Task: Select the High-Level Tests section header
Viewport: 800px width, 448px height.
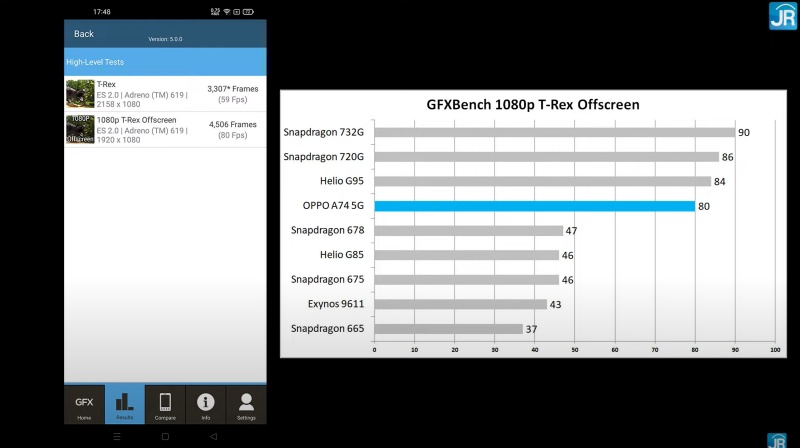Action: coord(166,62)
